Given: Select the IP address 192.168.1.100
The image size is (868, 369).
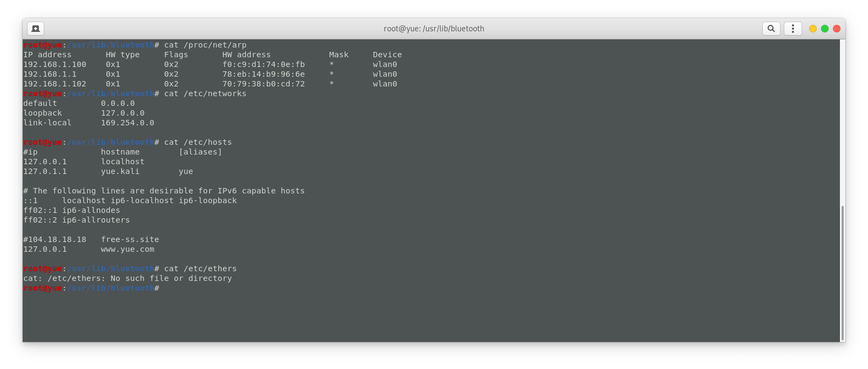Looking at the screenshot, I should [x=55, y=64].
